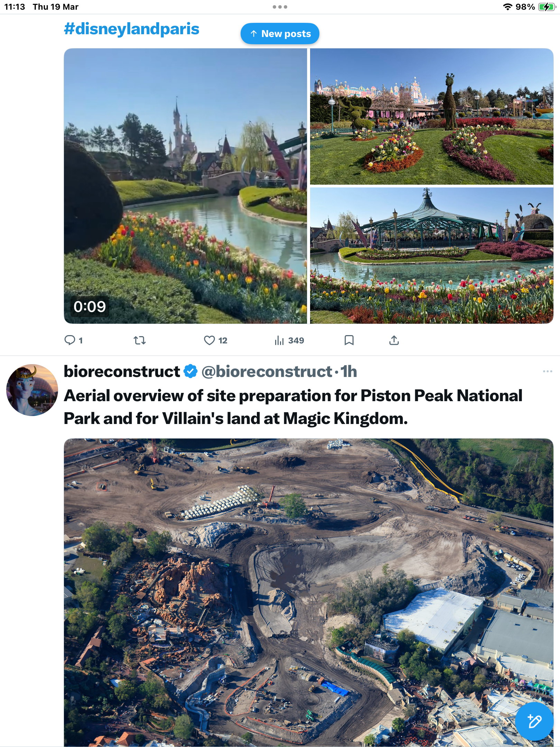Viewport: 560px width, 747px height.
Task: Tap the three-dot multitasking control at top
Action: click(280, 7)
